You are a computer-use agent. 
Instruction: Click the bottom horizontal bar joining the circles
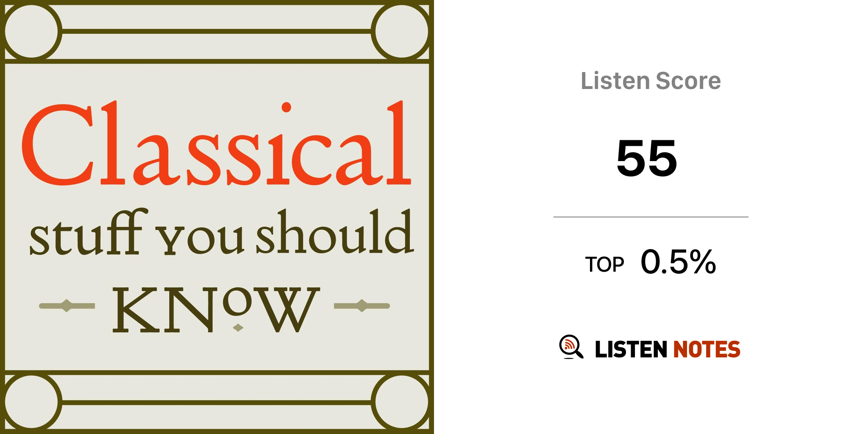tap(216, 402)
